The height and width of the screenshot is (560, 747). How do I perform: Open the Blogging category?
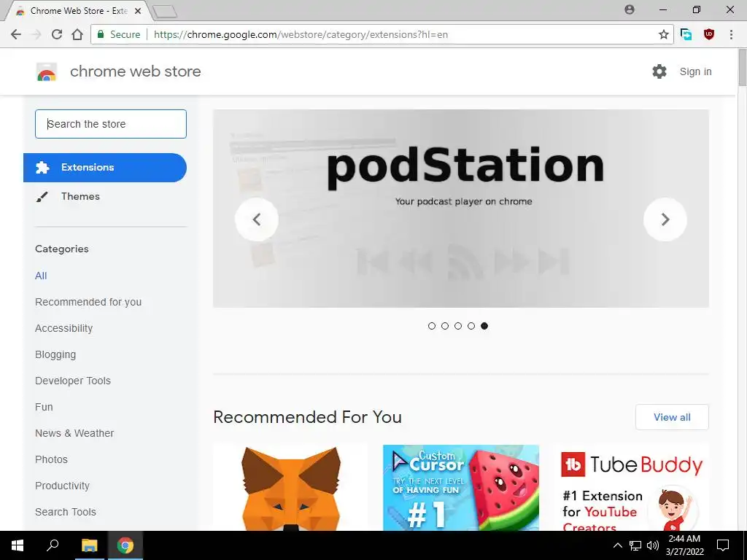[x=55, y=354]
